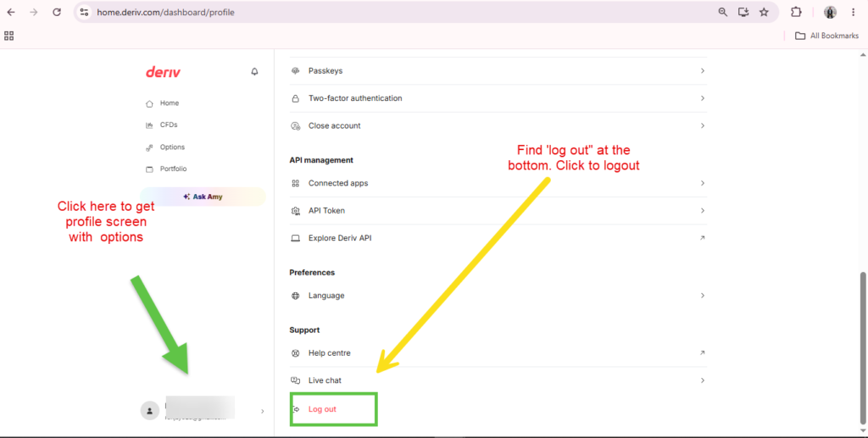Click the page vertical scrollbar thumb

point(862,348)
